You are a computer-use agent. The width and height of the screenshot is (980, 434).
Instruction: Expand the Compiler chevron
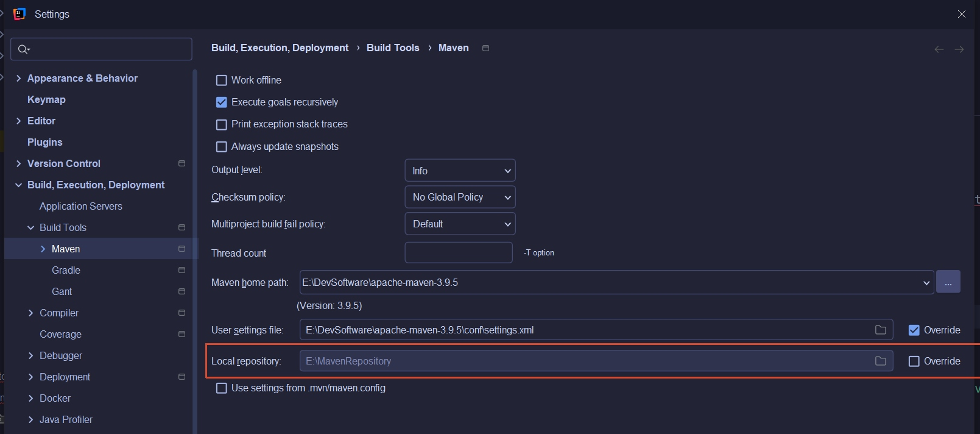[30, 313]
